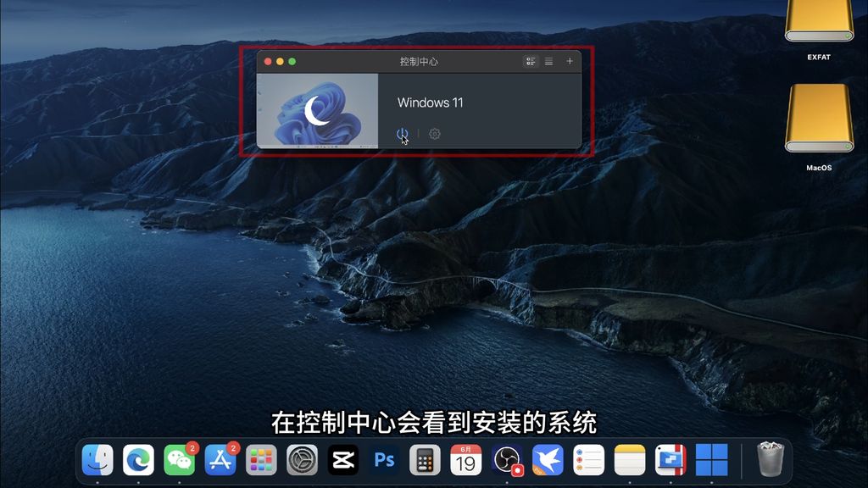The image size is (868, 488).
Task: Launch CapCut video editor from the Dock
Action: (343, 460)
